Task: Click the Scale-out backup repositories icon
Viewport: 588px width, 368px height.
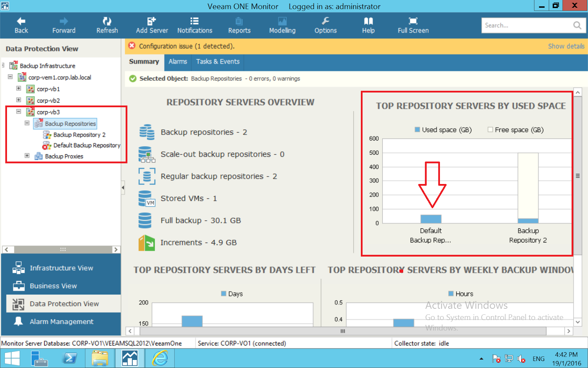Action: 147,154
